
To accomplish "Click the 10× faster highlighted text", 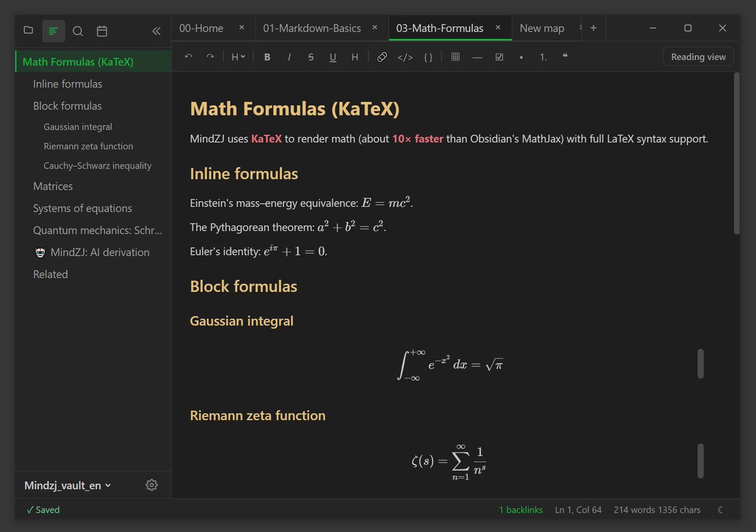I will pos(418,139).
